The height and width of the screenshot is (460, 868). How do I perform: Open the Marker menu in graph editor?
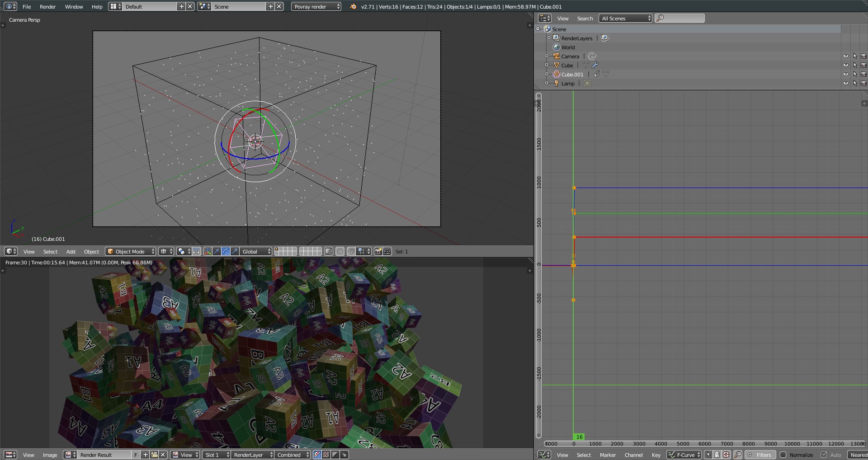pos(608,455)
